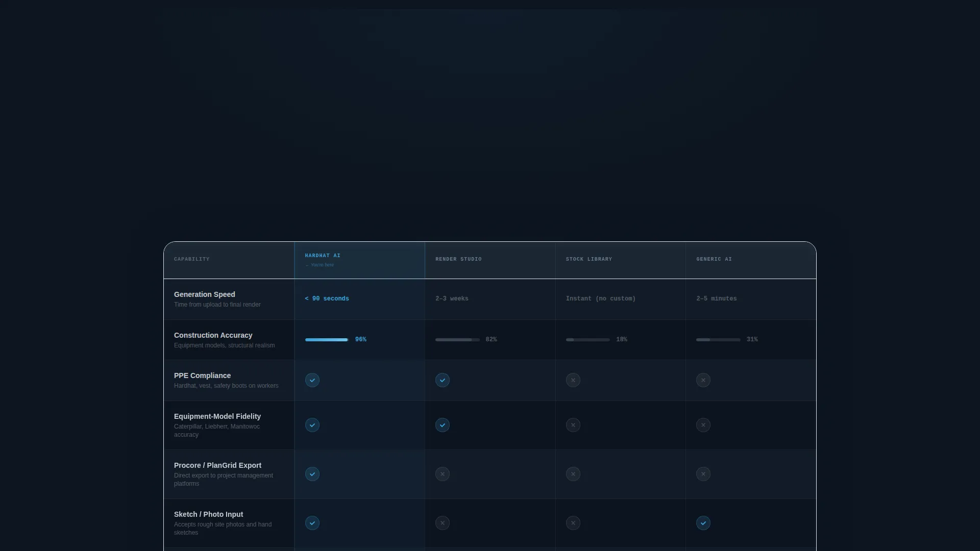980x551 pixels.
Task: Click Hardhat AI Procore / PlanGrid Export checkmark
Action: tap(312, 474)
